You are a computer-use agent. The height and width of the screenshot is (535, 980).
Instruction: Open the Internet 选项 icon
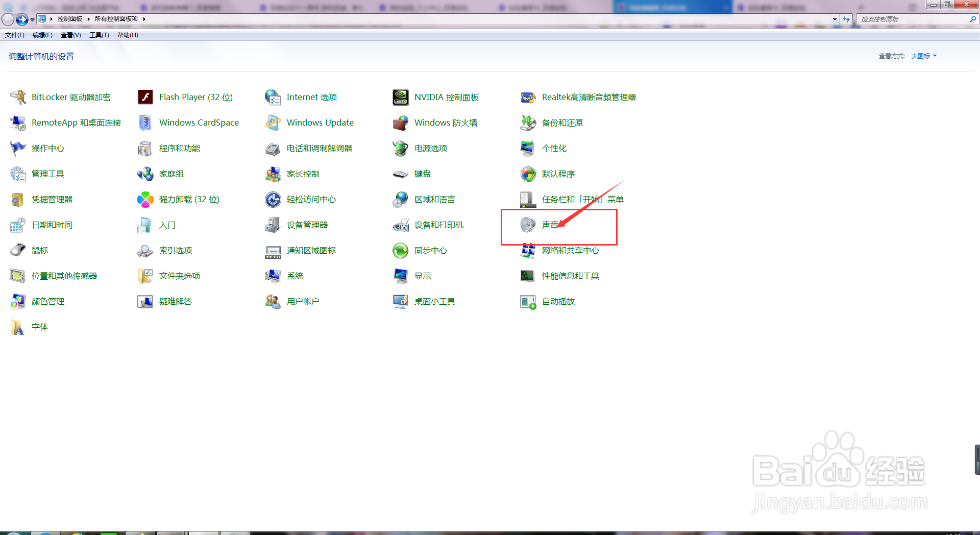click(273, 97)
